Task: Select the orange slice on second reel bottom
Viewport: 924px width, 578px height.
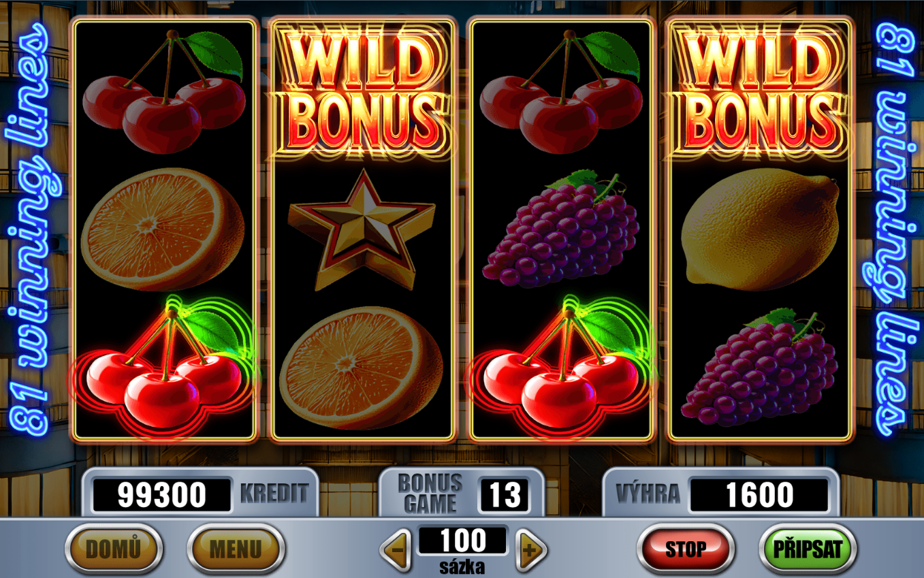Action: point(362,367)
